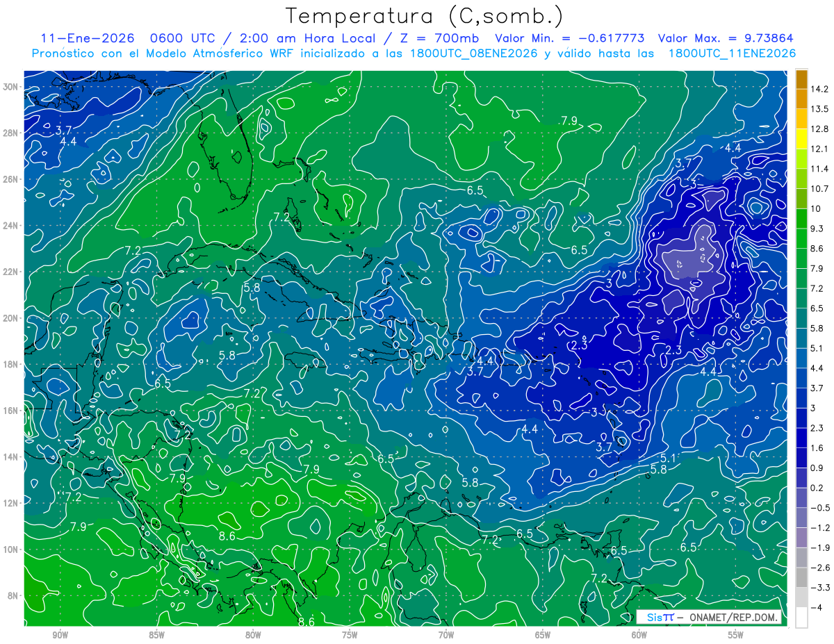
Task: Click the "1800UTC_11ENE2026" valid-until time text
Action: [x=731, y=53]
